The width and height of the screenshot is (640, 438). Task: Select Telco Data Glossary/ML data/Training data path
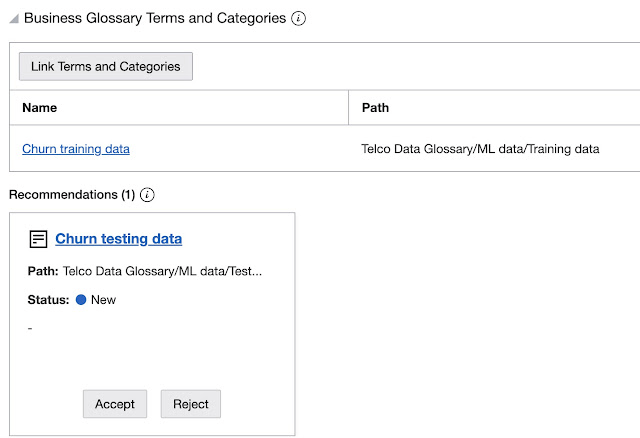click(x=480, y=149)
